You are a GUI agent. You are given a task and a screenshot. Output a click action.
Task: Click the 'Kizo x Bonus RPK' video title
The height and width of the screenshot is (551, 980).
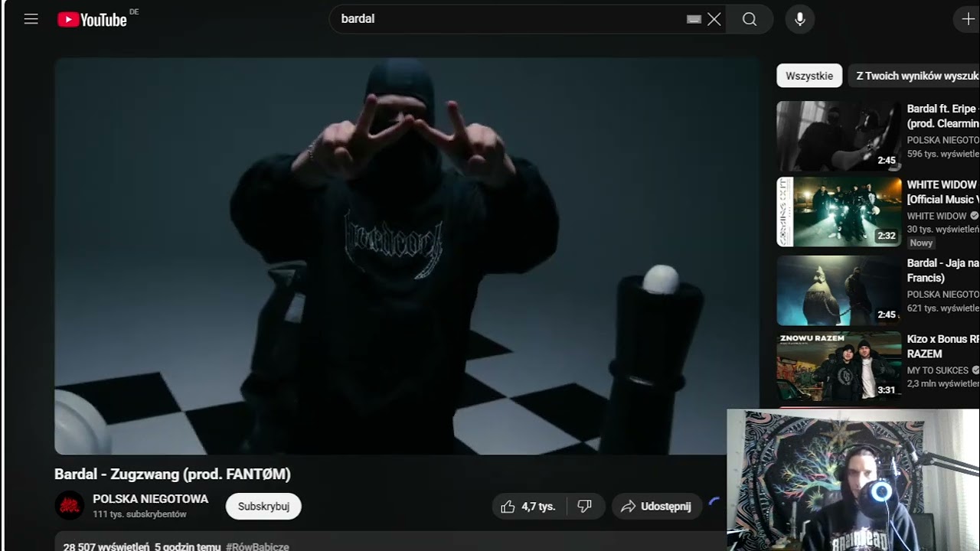click(942, 346)
